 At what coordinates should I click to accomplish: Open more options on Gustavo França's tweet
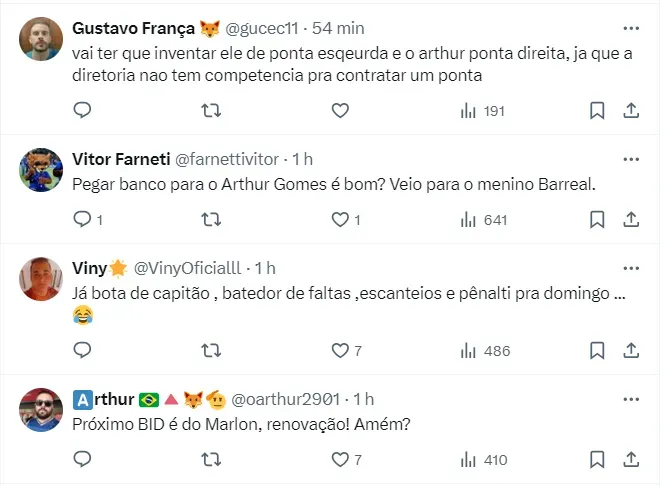[x=630, y=28]
